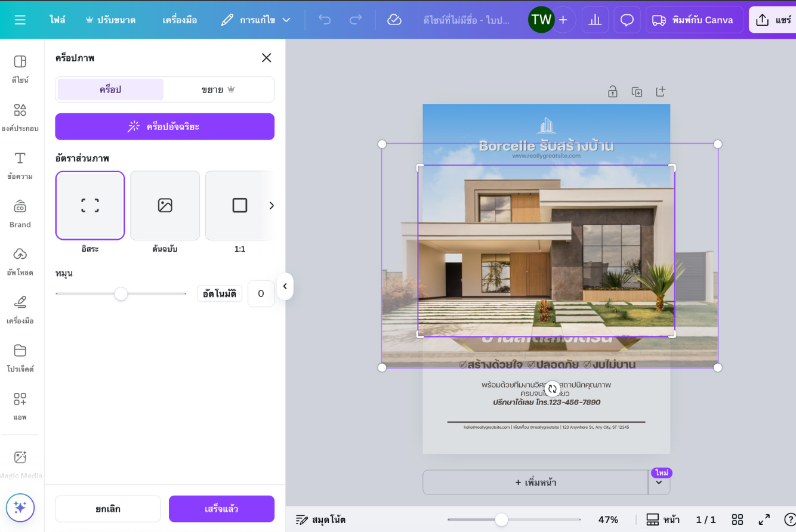This screenshot has width=796, height=532.
Task: Select อิสระ freeform aspect ratio
Action: [90, 205]
